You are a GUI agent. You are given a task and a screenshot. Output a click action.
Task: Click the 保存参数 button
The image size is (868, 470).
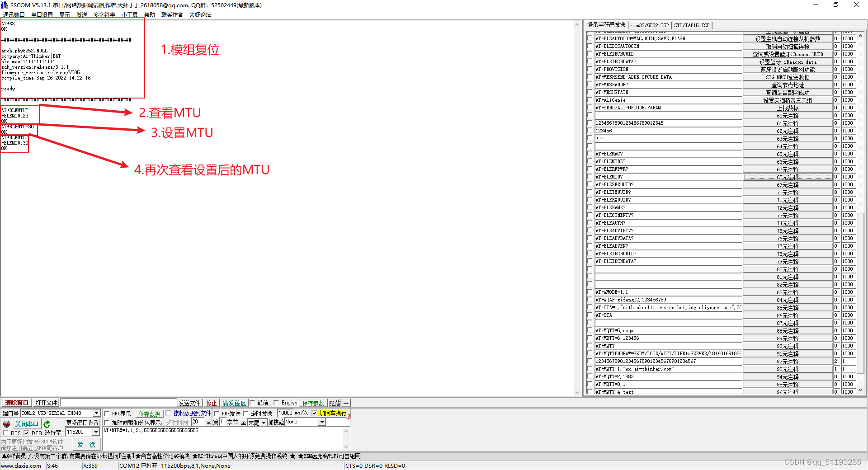click(x=313, y=403)
